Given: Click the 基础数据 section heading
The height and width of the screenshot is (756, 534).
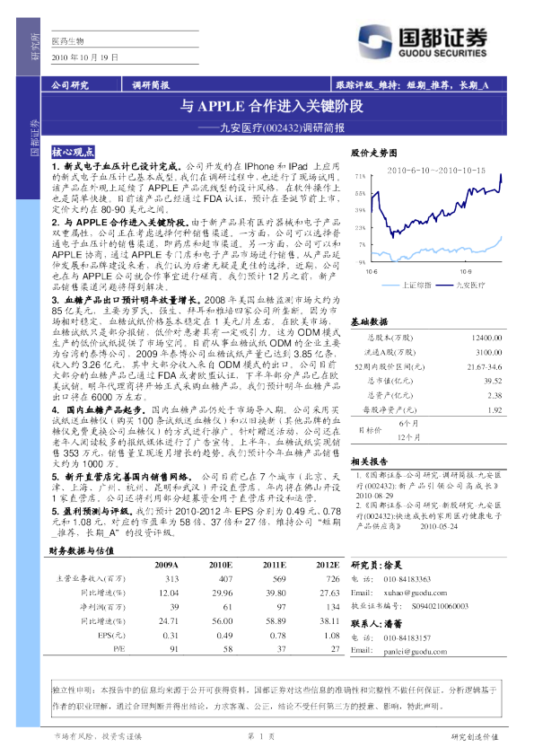Looking at the screenshot, I should (369, 321).
